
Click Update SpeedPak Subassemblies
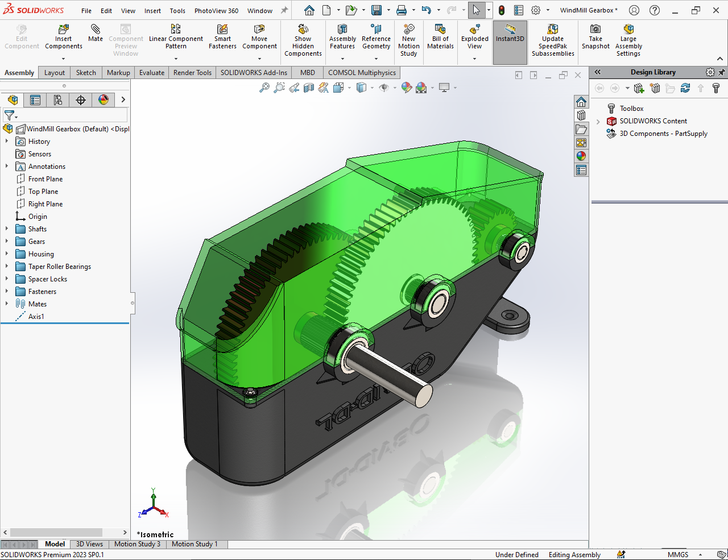coord(553,40)
